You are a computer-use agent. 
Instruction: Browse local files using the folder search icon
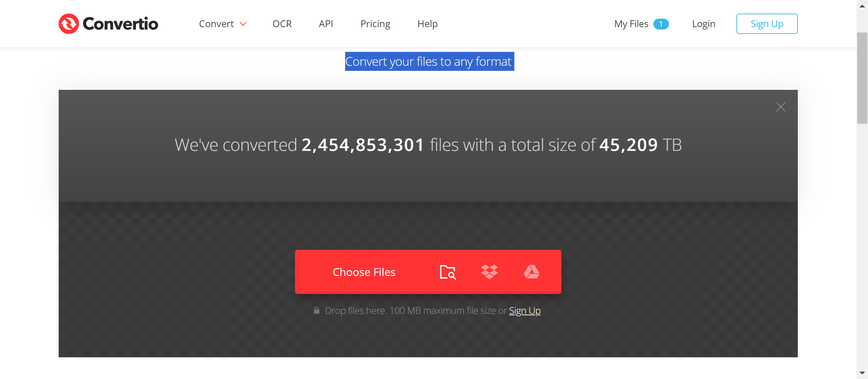448,272
